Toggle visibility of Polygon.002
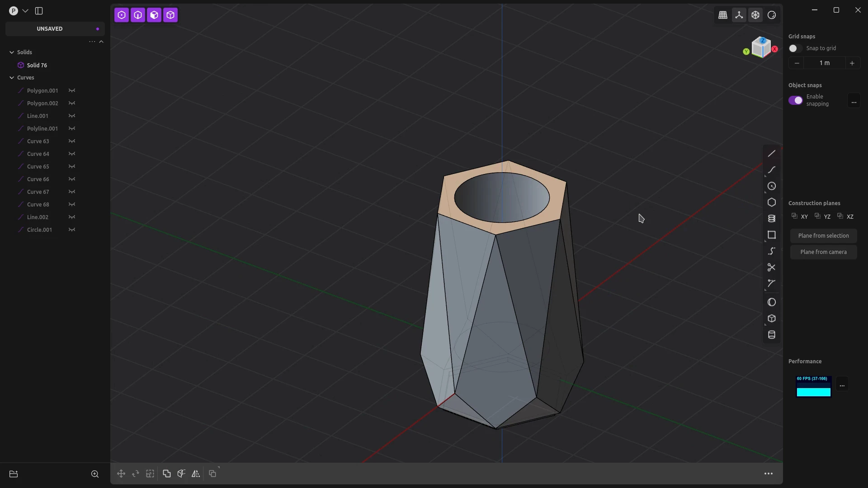 72,103
